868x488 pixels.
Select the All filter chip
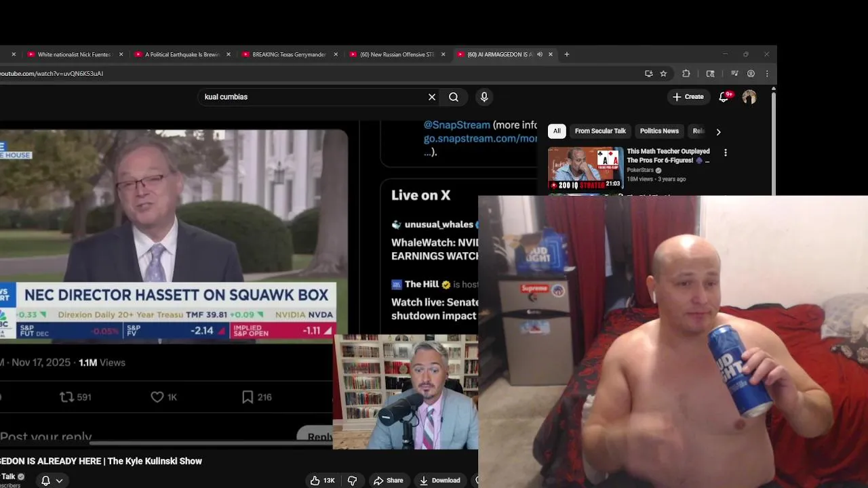click(x=557, y=131)
